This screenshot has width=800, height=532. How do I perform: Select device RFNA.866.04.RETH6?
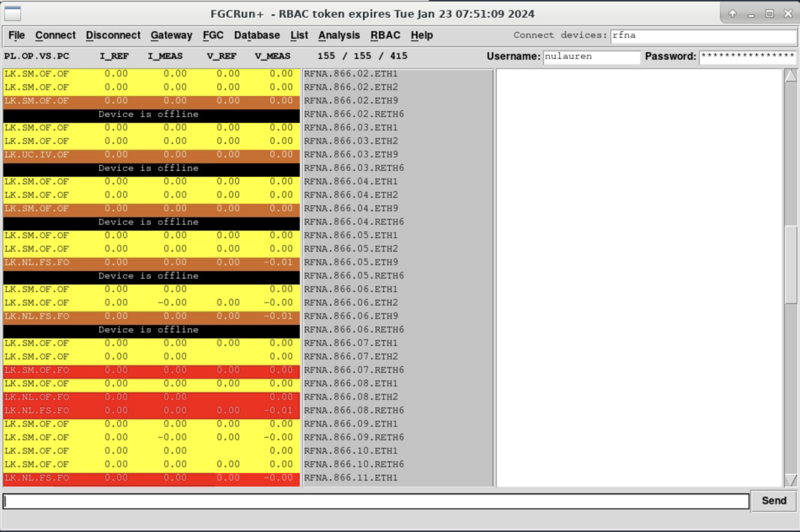click(x=354, y=222)
